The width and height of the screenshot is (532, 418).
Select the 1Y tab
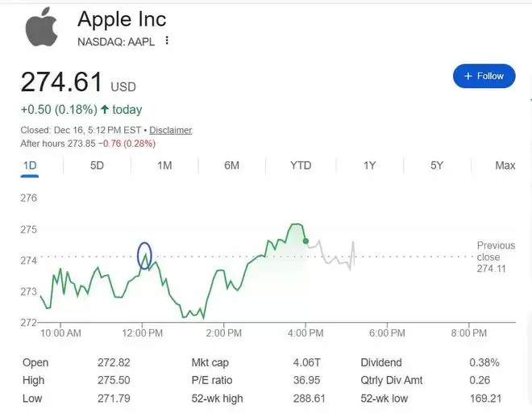tap(369, 165)
